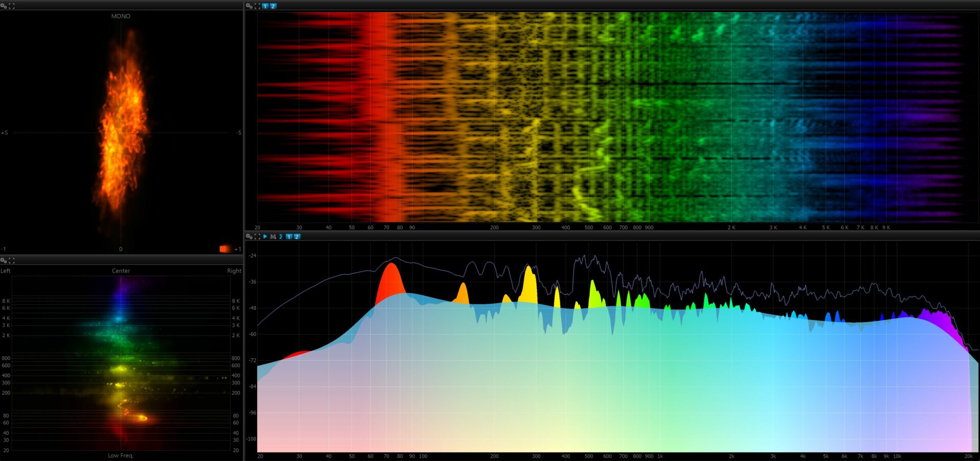This screenshot has height=461, width=980.
Task: Click the orange color swatch in vectorscope
Action: [225, 249]
